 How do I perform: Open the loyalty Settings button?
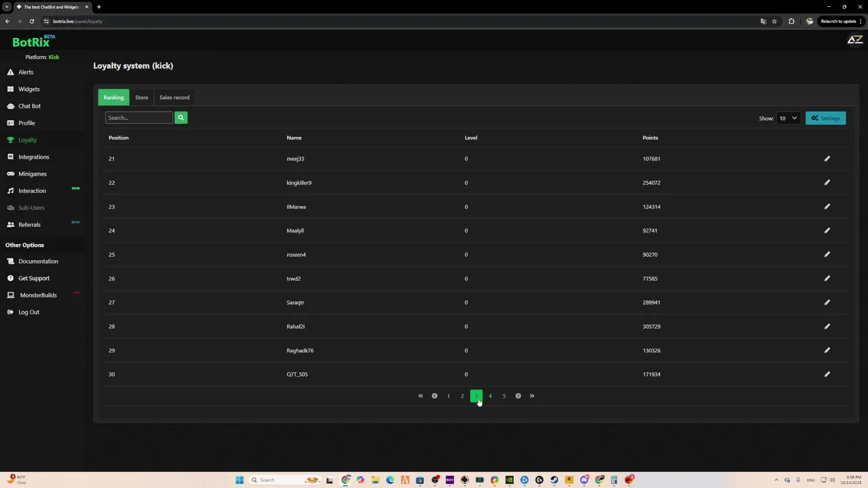point(825,118)
